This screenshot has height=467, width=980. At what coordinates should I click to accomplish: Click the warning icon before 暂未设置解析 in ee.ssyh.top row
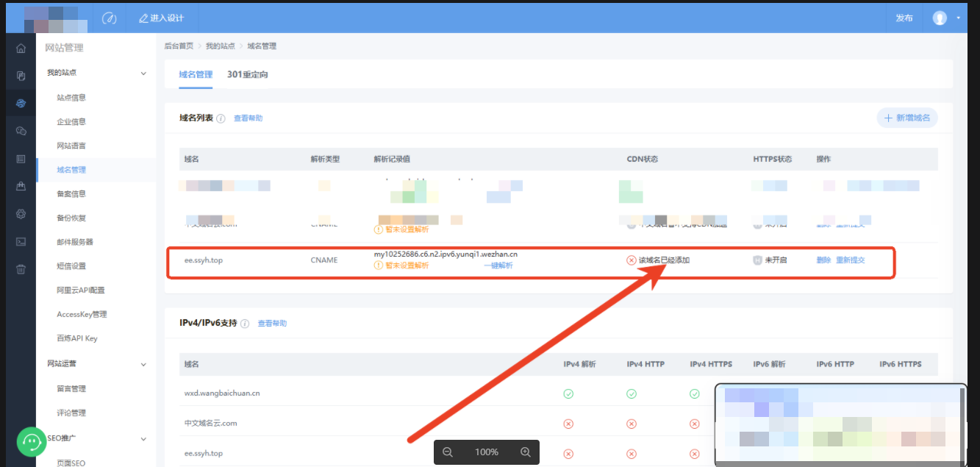click(x=379, y=265)
